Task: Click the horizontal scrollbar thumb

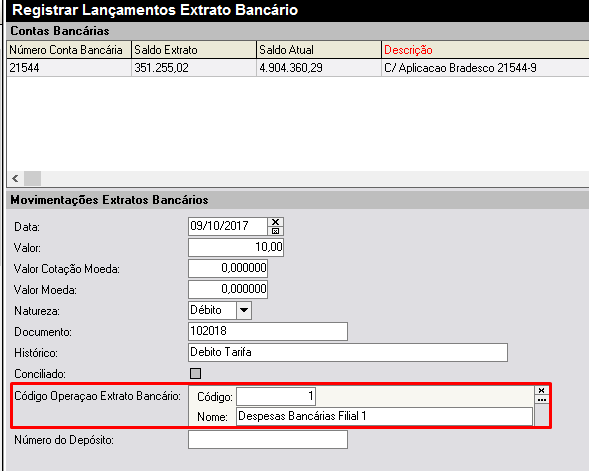Action: tap(33, 178)
